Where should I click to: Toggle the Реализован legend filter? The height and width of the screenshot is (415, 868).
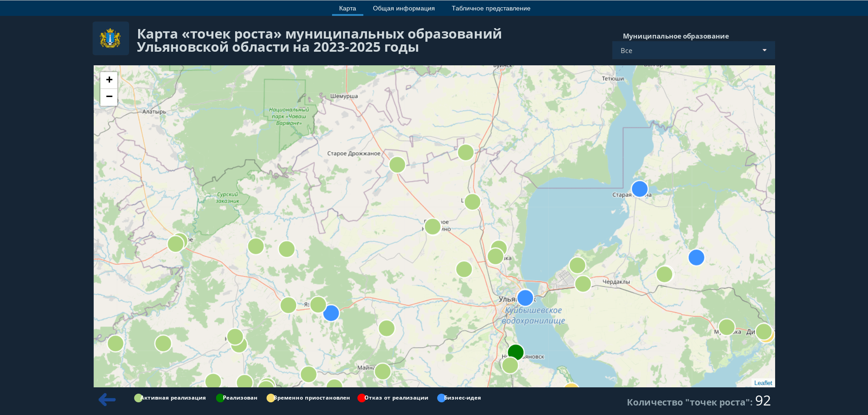236,398
